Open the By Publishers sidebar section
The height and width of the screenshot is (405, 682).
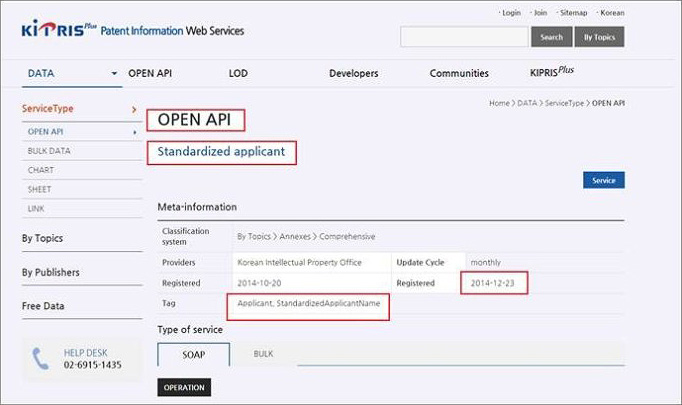[x=50, y=272]
